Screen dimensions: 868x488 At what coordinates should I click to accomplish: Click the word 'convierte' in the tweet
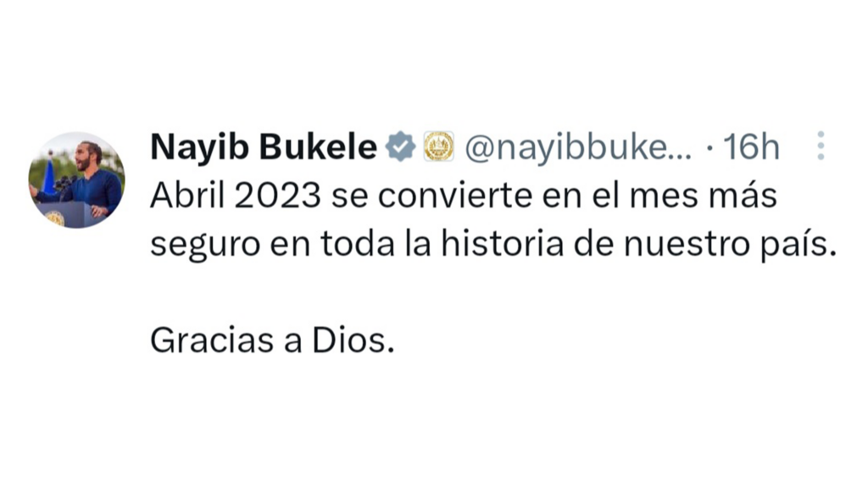pos(455,196)
